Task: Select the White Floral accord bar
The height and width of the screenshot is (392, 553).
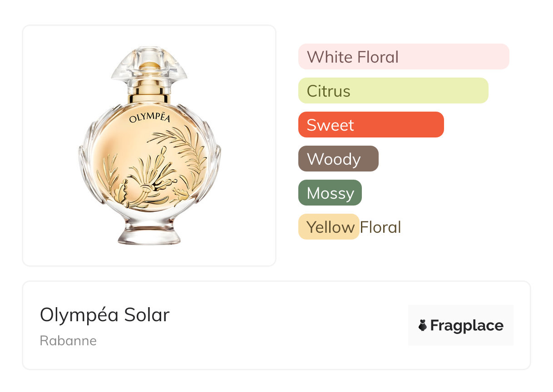Action: 403,57
